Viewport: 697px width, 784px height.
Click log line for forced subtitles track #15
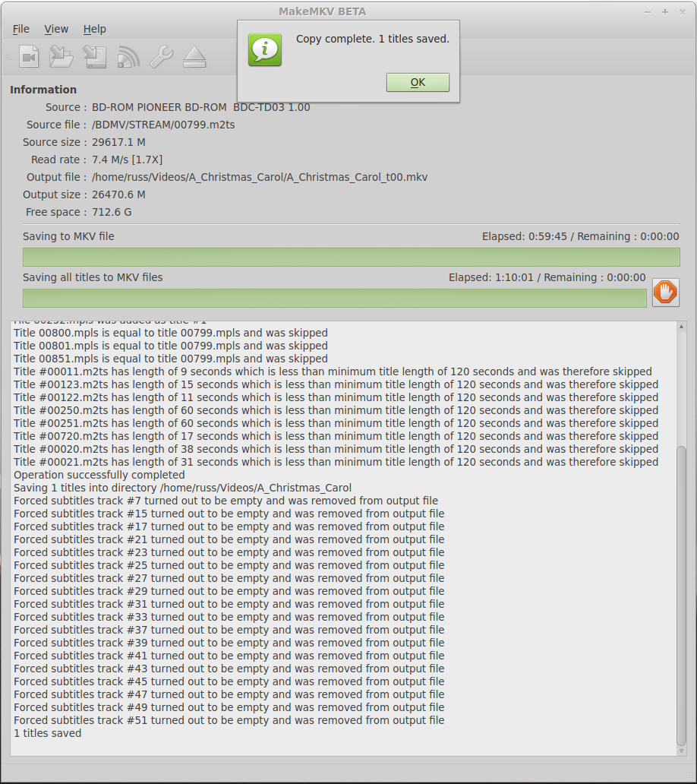[x=229, y=514]
